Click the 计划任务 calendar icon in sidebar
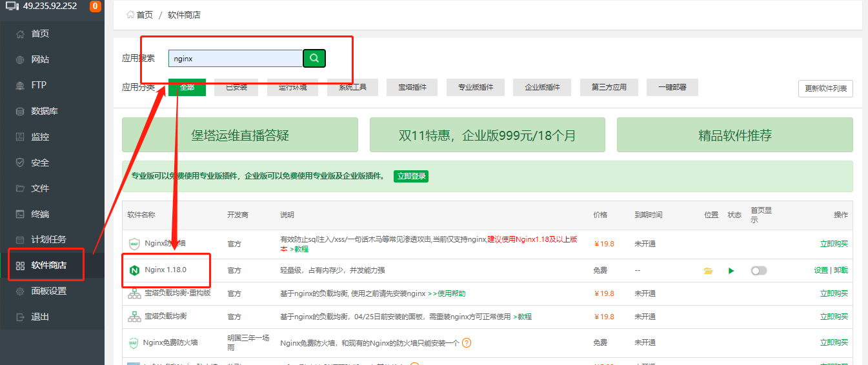This screenshot has width=868, height=365. pyautogui.click(x=20, y=239)
